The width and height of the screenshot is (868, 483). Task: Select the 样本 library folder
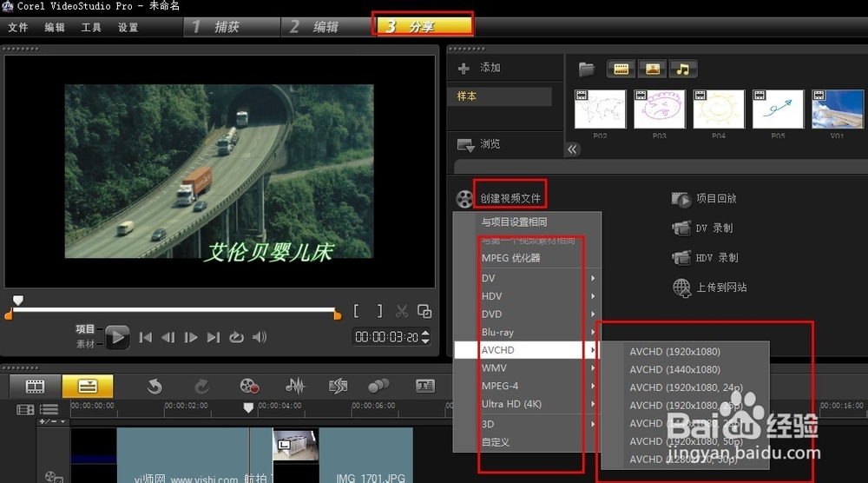point(500,96)
